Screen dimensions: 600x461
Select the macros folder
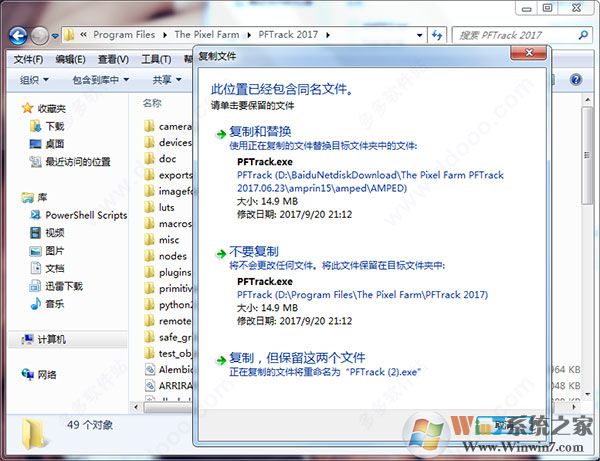pyautogui.click(x=168, y=223)
